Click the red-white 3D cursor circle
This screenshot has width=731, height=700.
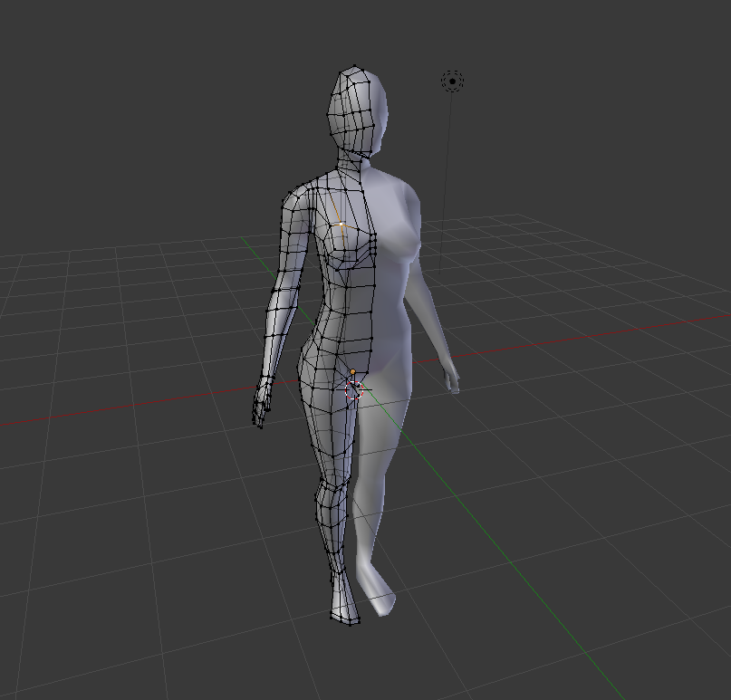[x=354, y=390]
